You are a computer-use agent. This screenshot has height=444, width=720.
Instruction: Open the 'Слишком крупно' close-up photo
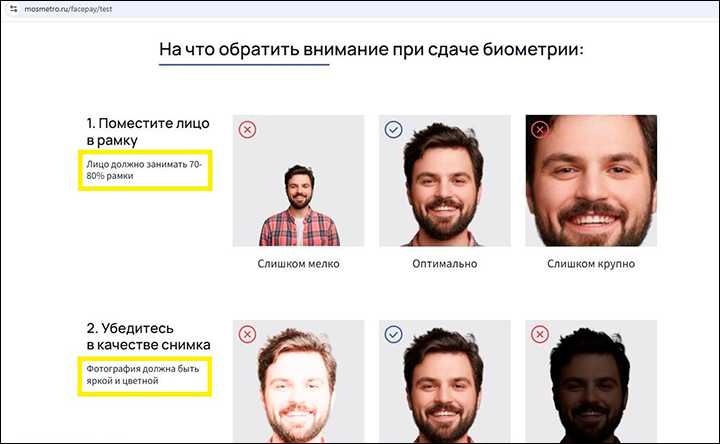(x=591, y=180)
